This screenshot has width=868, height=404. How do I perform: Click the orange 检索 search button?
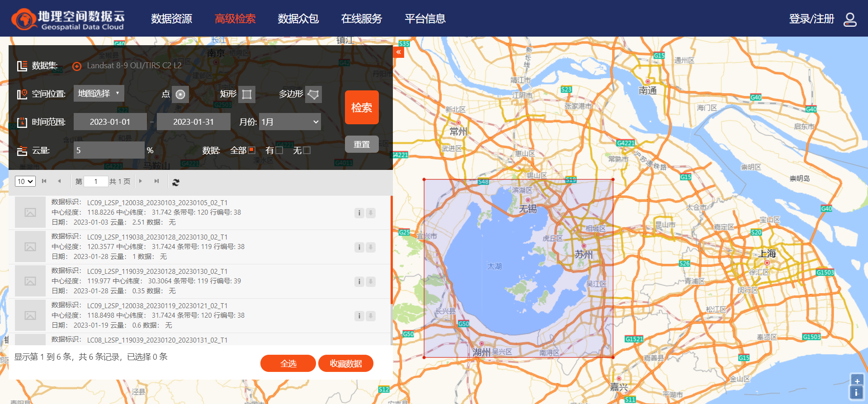[362, 108]
